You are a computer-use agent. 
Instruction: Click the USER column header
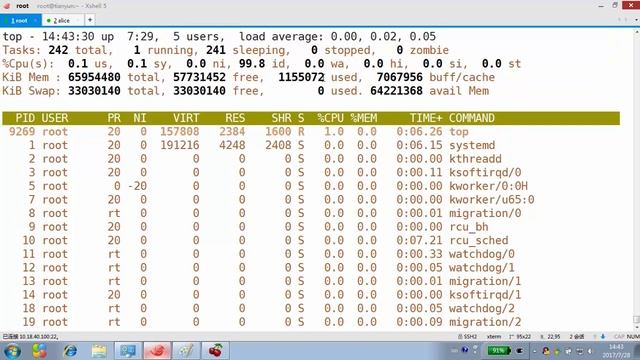(x=55, y=118)
